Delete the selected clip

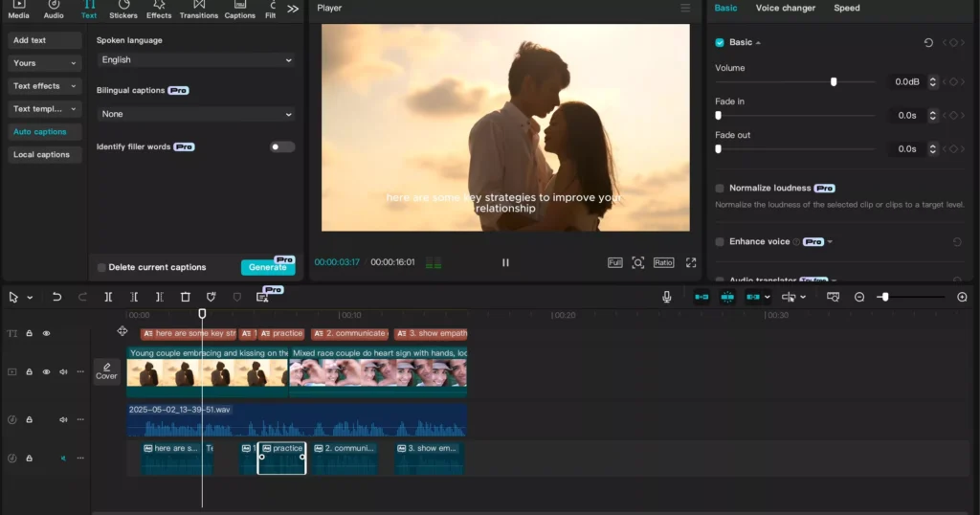185,297
